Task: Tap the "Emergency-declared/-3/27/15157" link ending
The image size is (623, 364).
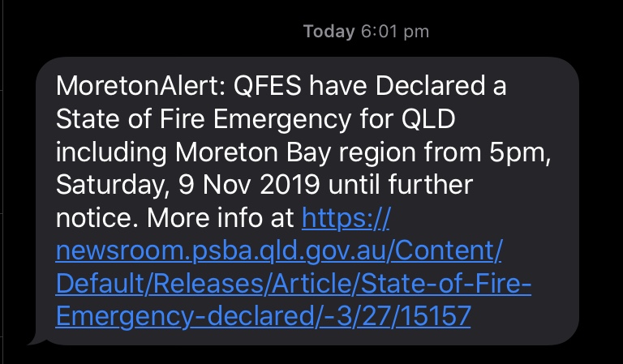Action: 263,315
